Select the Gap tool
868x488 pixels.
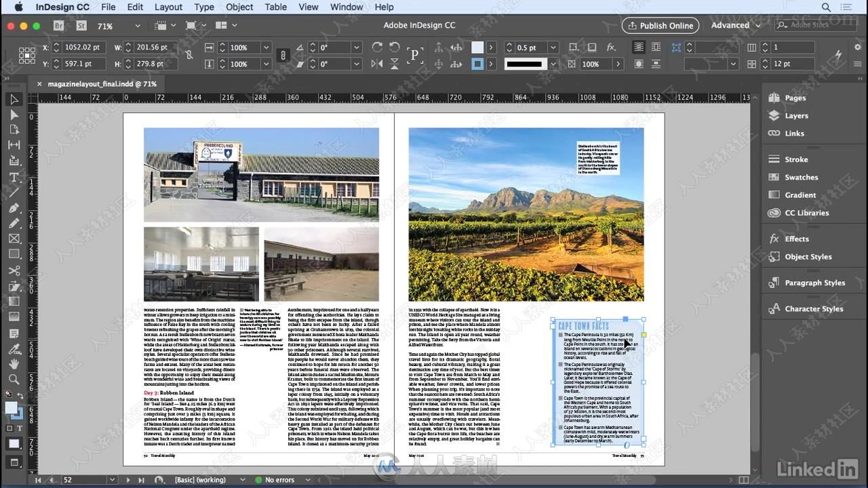point(14,145)
